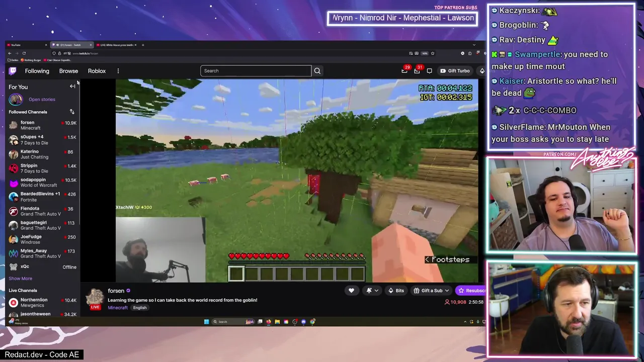
Task: Open forsen channel in sidebar
Action: point(42,125)
